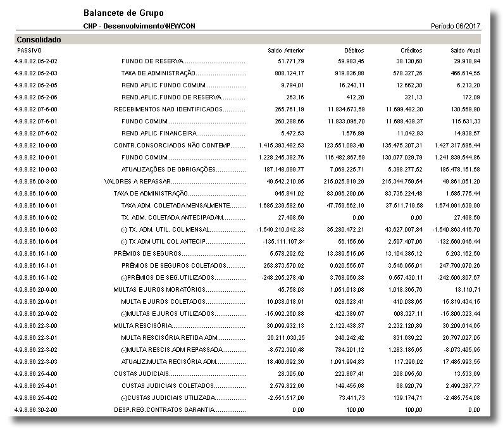Select (-) TX. ADM. UTIL. COL.MENSAL label
This screenshot has width=503, height=448.
tap(166, 230)
